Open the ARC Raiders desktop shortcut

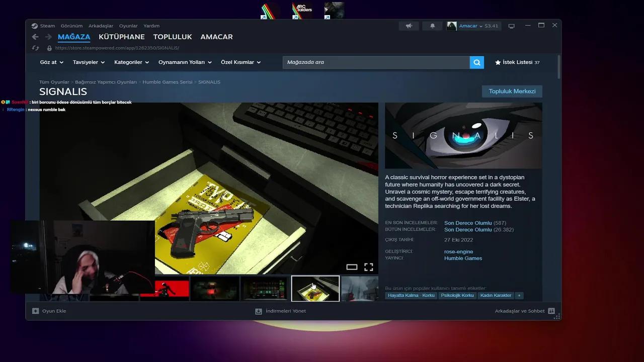click(x=302, y=11)
